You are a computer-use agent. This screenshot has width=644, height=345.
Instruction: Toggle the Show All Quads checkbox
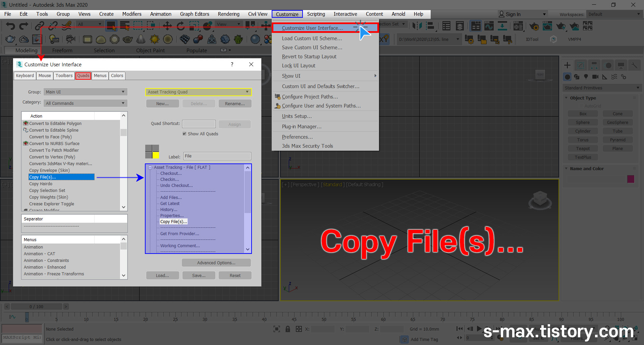pyautogui.click(x=184, y=134)
